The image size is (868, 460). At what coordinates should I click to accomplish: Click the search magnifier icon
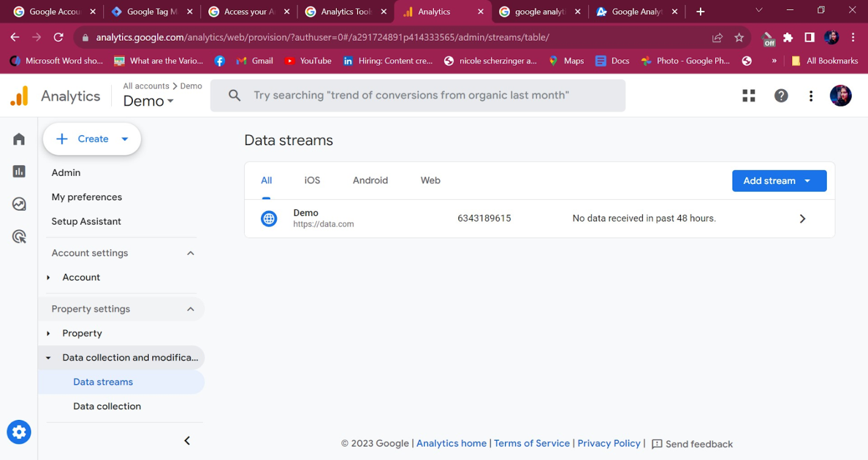[235, 95]
